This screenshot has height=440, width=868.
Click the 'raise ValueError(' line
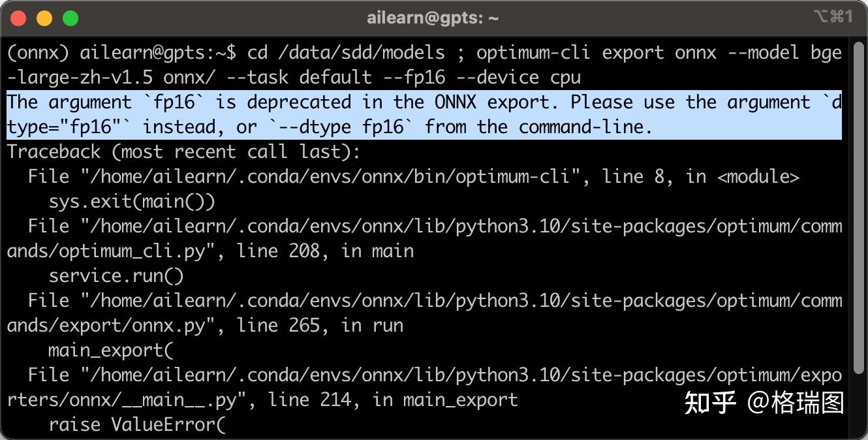tap(136, 425)
